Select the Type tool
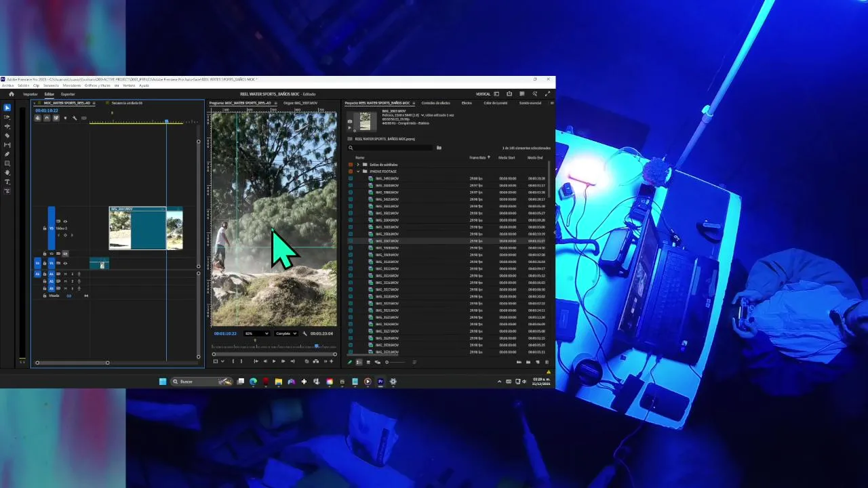This screenshot has width=868, height=488. tap(7, 182)
